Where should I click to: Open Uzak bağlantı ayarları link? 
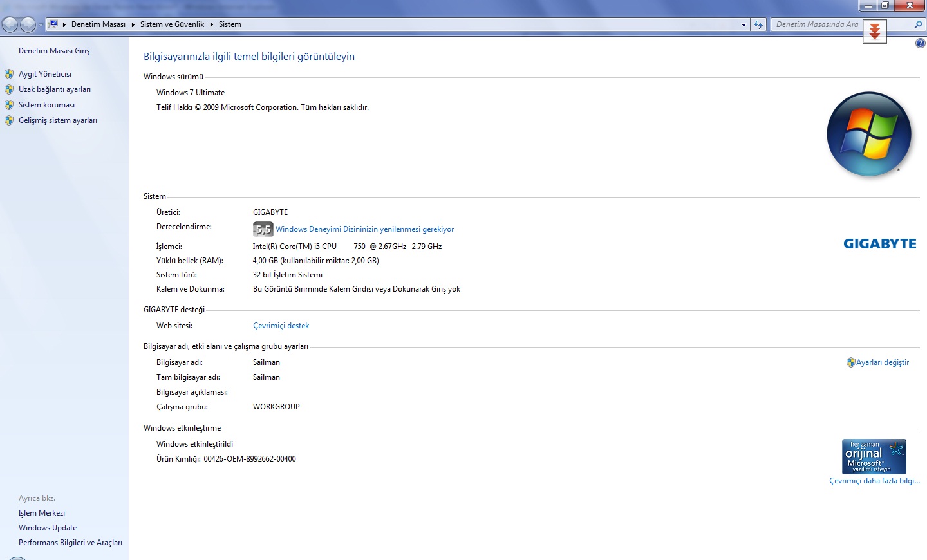[55, 89]
